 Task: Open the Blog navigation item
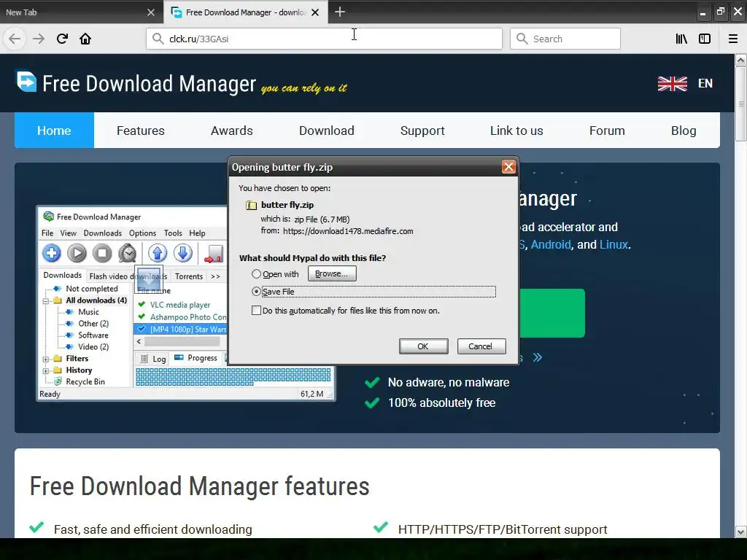click(684, 131)
